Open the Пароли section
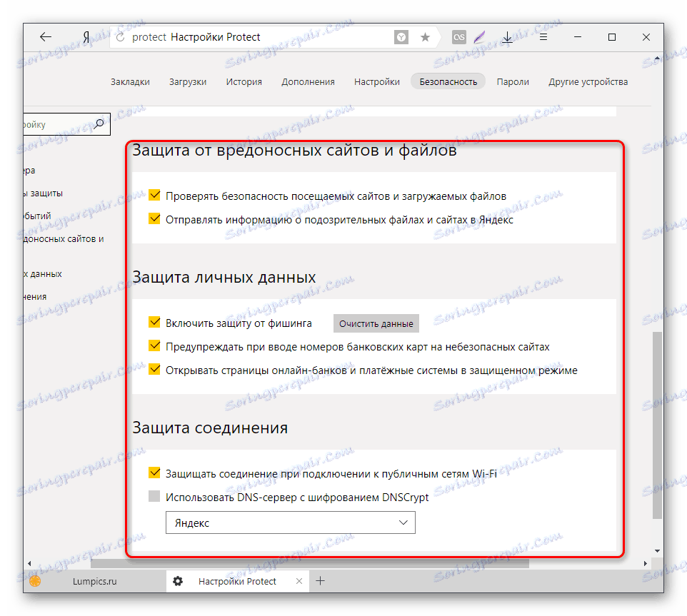 pos(513,82)
